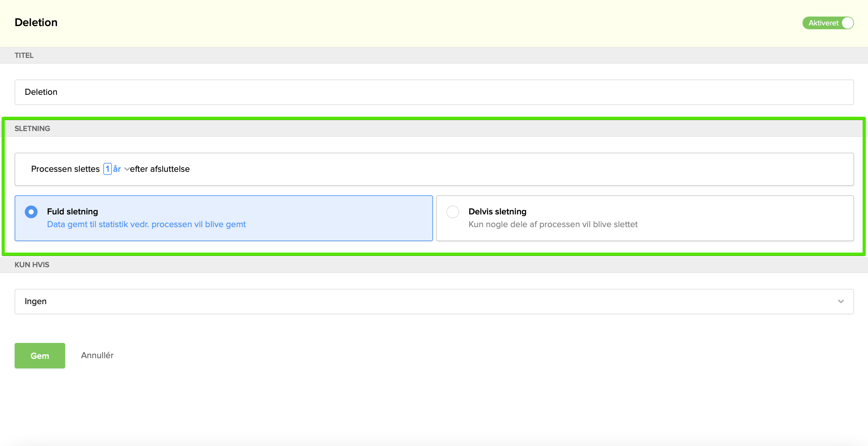Select the Fuld sletning radio button
This screenshot has width=868, height=446.
click(31, 212)
